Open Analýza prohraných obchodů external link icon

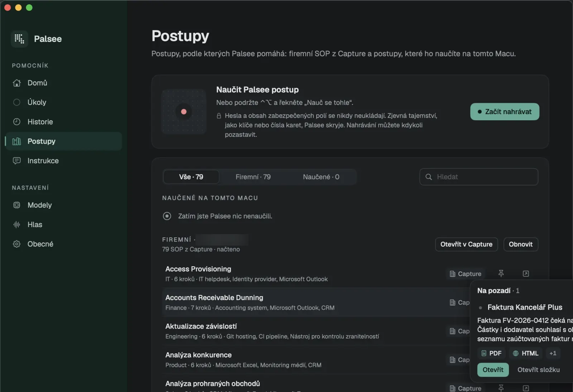coord(526,388)
